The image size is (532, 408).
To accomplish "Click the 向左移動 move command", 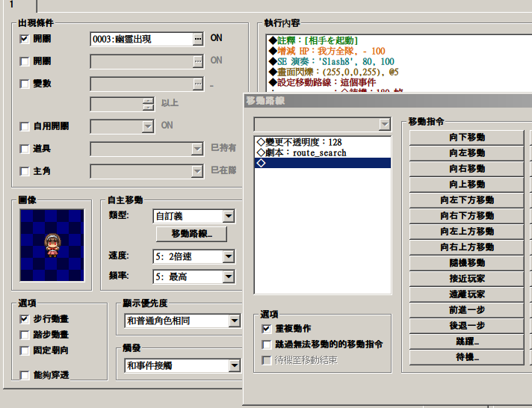I will [x=467, y=152].
